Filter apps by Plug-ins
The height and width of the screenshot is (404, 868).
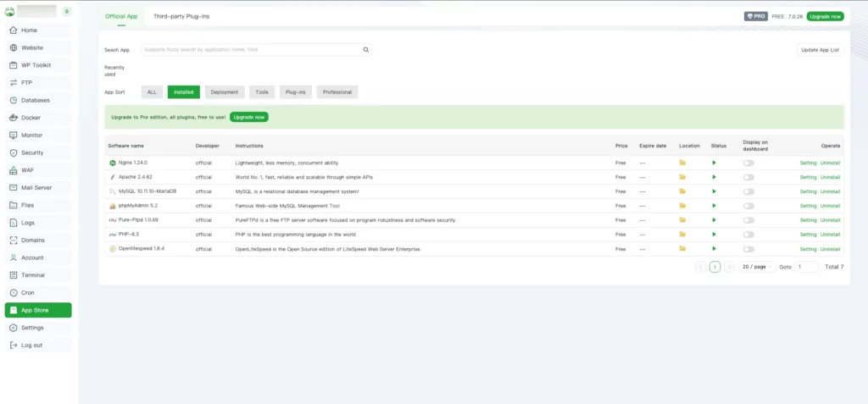[296, 92]
